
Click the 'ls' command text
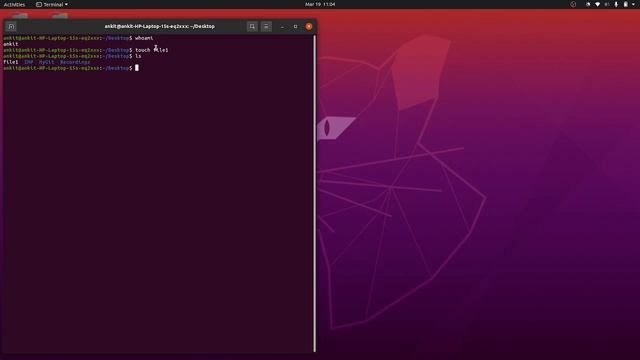coord(138,56)
